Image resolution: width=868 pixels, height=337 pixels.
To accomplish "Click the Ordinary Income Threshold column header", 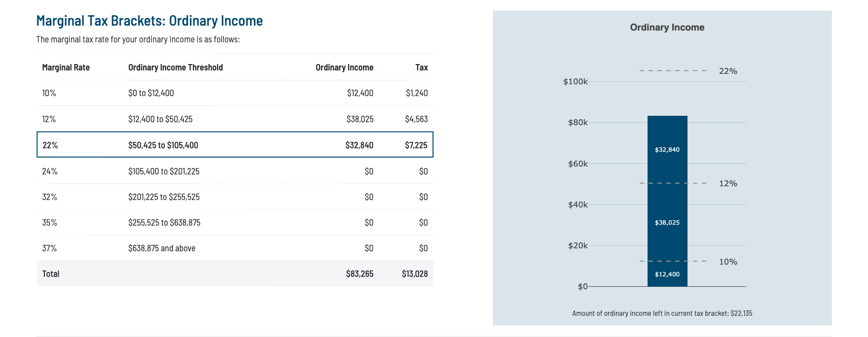I will [175, 67].
